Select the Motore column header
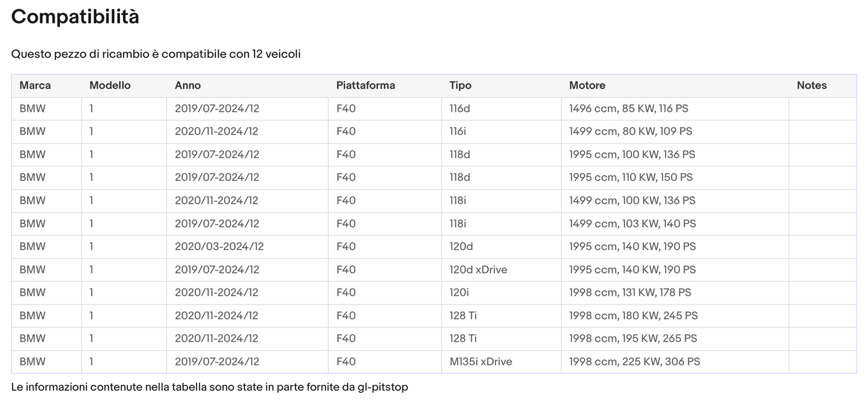Screen dimensions: 868x402 click(x=587, y=85)
